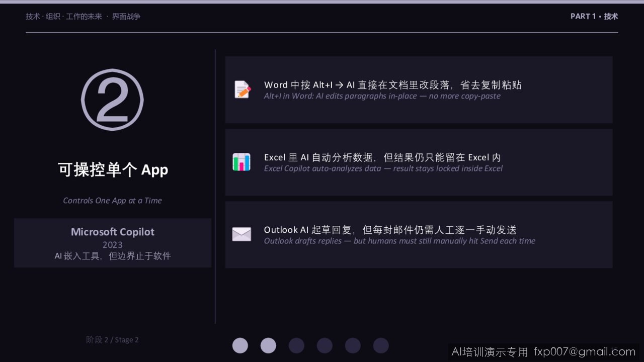644x362 pixels.
Task: Click the Outlook envelope icon
Action: click(242, 234)
